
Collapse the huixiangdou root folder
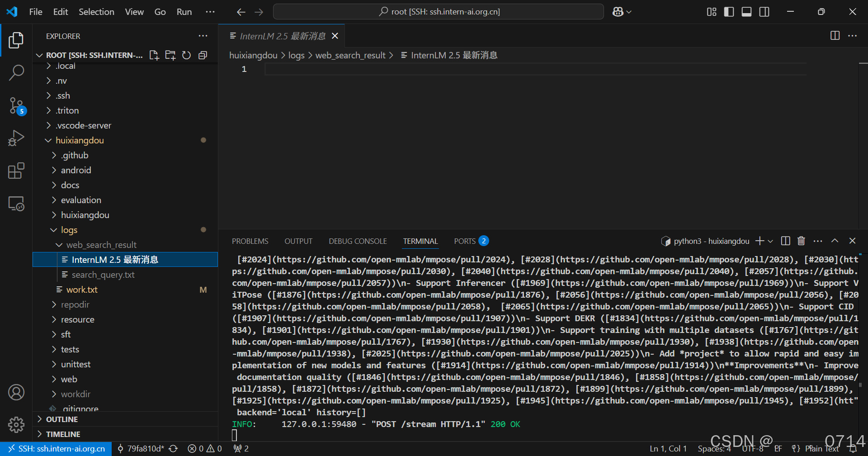point(125,140)
